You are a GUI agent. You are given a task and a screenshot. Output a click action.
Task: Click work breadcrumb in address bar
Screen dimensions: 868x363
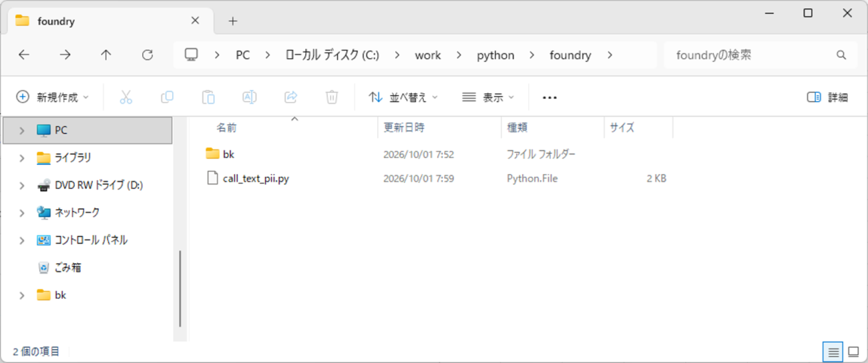[428, 55]
